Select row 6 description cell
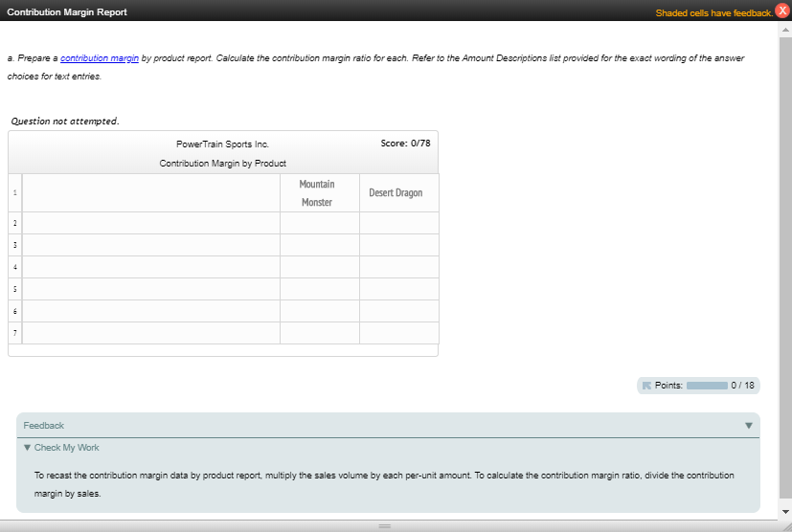792x532 pixels. (x=151, y=311)
